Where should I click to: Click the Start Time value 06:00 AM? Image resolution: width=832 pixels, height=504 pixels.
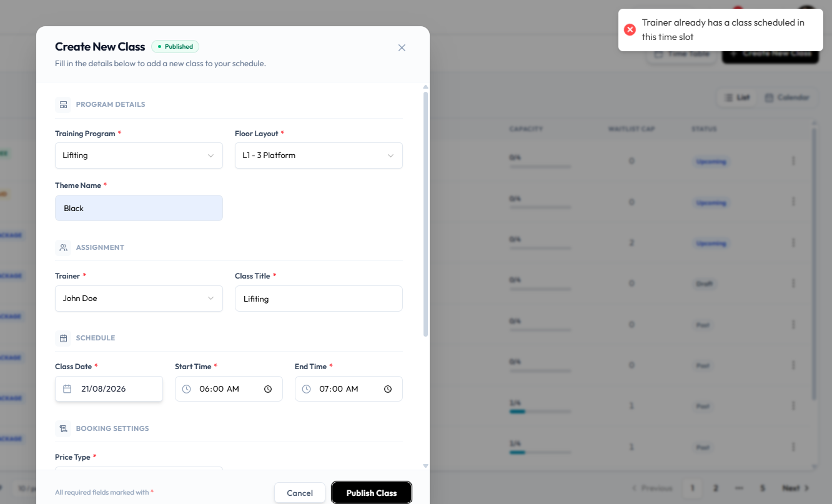[219, 388]
